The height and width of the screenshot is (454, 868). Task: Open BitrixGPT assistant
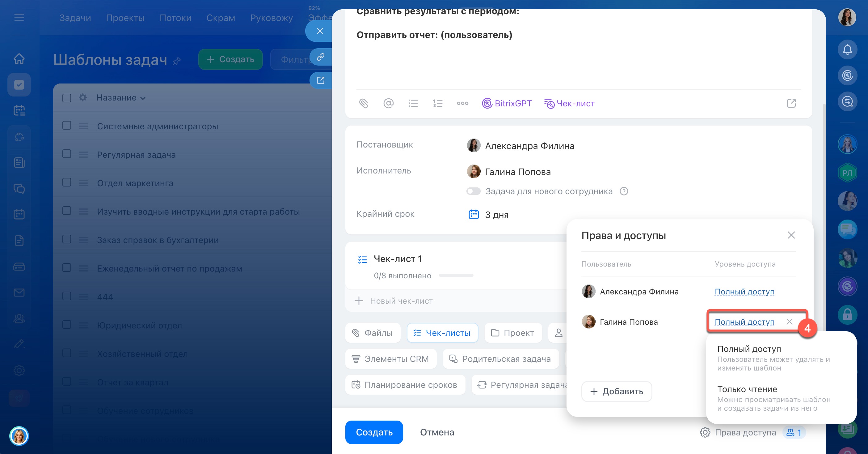click(x=507, y=103)
